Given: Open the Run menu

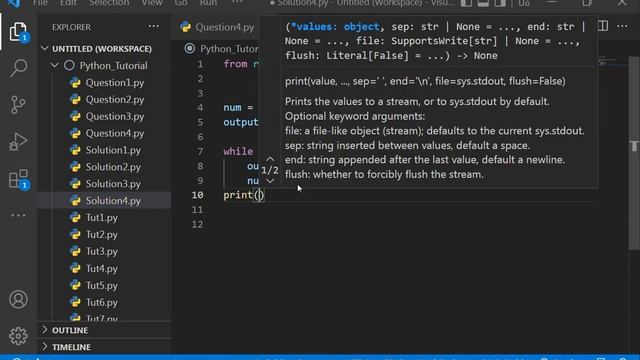Looking at the screenshot, I should pos(208,3).
